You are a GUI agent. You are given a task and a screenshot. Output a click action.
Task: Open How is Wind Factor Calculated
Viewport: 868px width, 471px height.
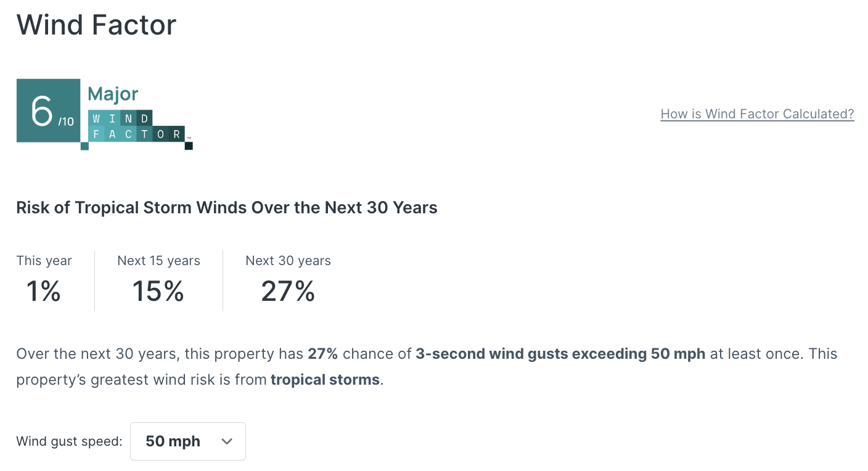pyautogui.click(x=757, y=113)
